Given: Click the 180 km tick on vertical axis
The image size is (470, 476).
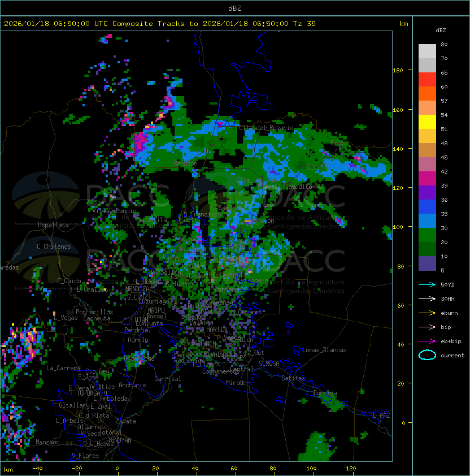Looking at the screenshot, I should 398,71.
